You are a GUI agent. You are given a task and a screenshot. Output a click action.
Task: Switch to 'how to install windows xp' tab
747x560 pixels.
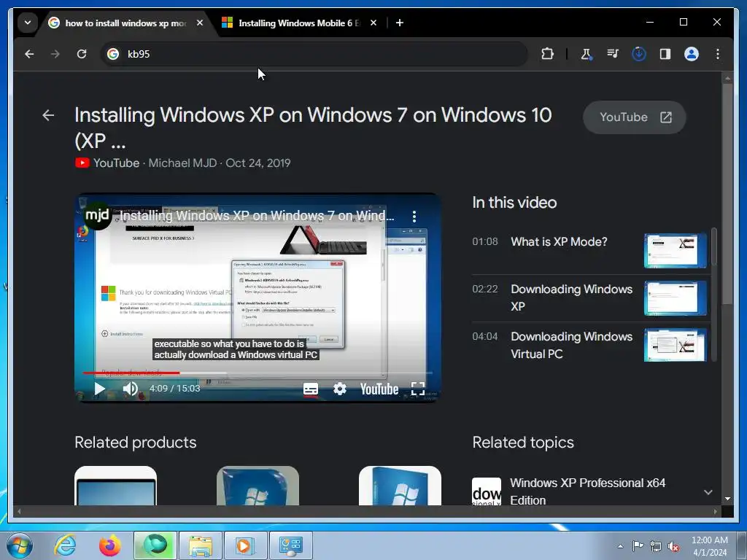click(125, 23)
